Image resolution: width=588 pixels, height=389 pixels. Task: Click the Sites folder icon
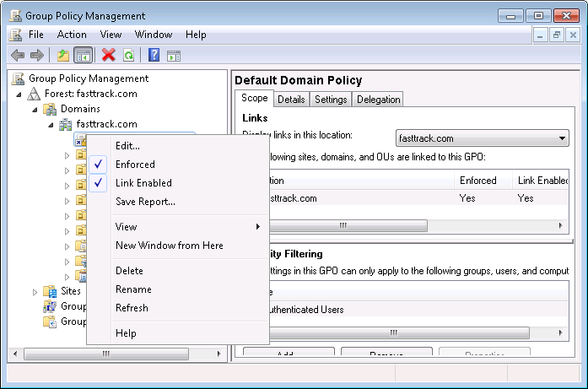click(50, 291)
